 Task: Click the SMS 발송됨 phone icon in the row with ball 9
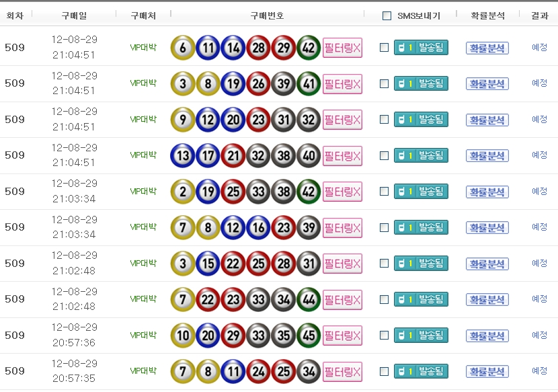pos(401,120)
